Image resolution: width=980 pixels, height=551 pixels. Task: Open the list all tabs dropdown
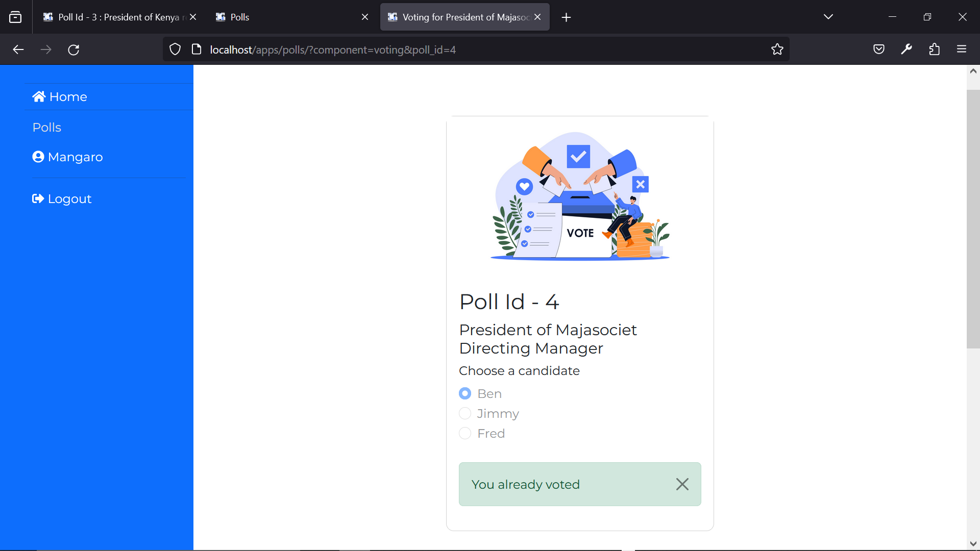point(828,16)
